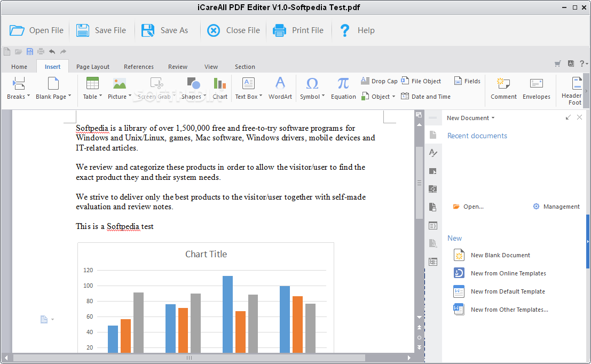
Task: Click the quick-access save icon
Action: [29, 51]
